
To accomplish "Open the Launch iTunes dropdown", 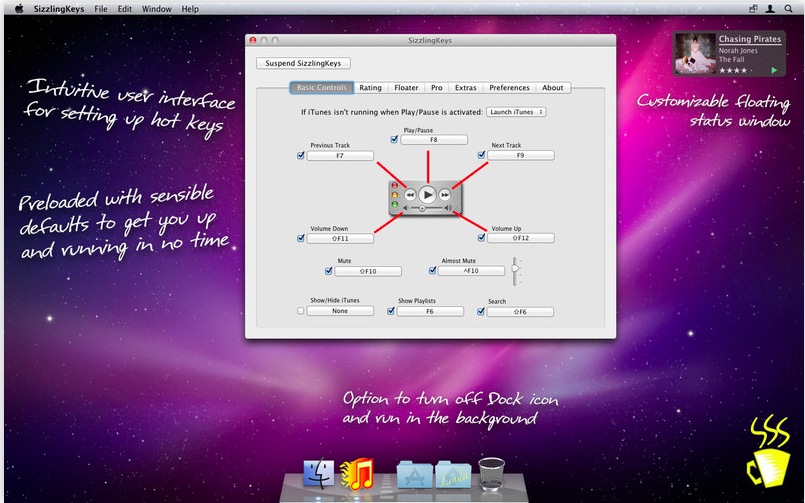I will (516, 112).
